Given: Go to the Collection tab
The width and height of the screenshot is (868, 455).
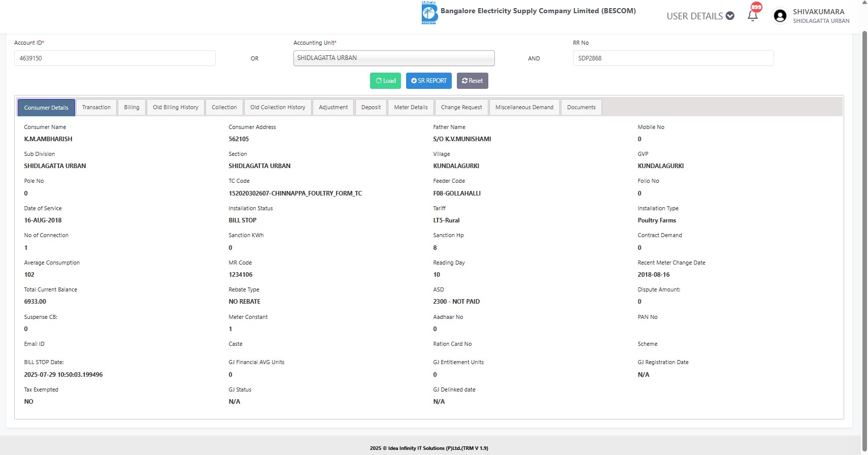Looking at the screenshot, I should (224, 107).
